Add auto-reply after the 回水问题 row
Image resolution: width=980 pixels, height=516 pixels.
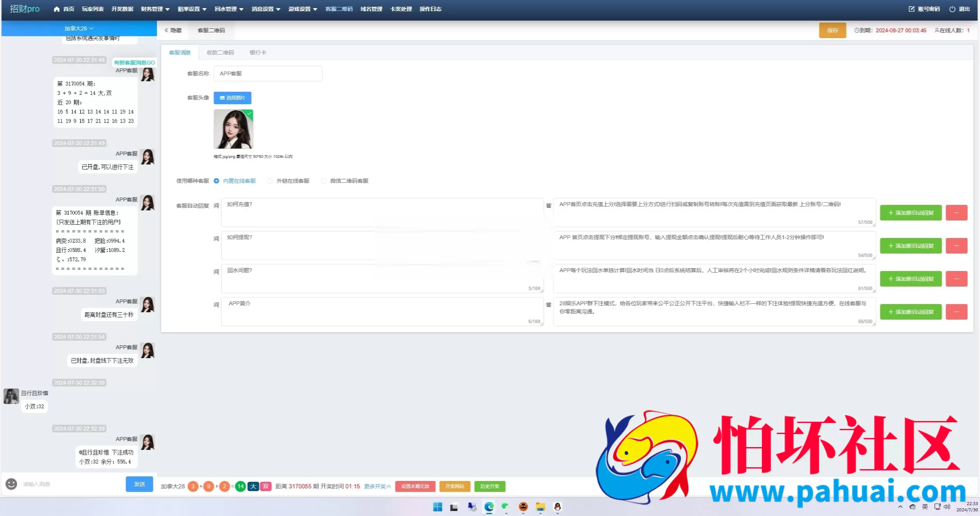[911, 279]
